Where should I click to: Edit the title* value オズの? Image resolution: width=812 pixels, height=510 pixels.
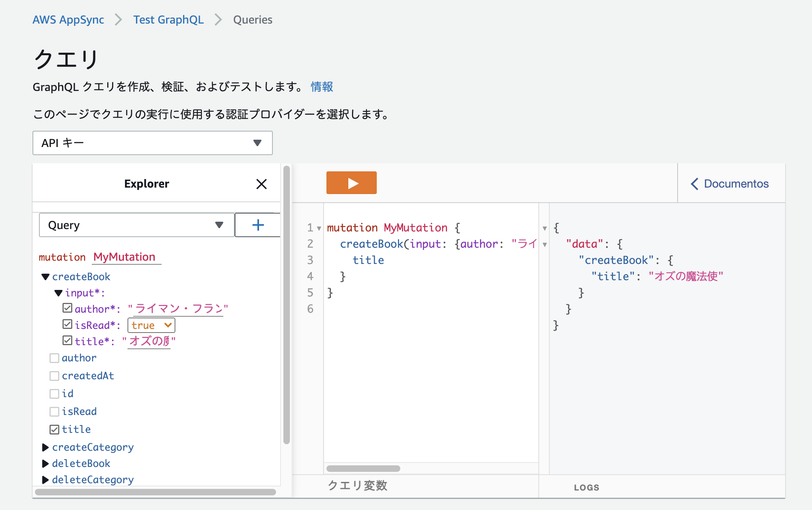tap(149, 341)
